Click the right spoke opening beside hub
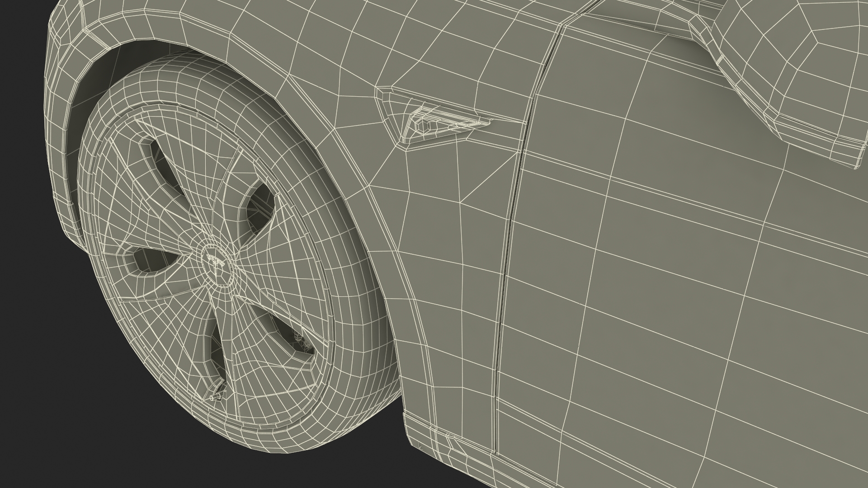Viewport: 868px width, 488px height. click(x=261, y=207)
